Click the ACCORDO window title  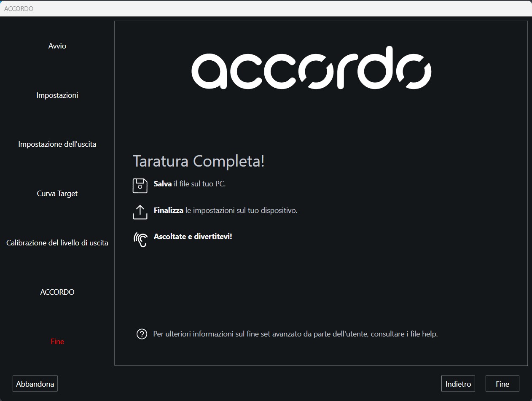(x=19, y=8)
